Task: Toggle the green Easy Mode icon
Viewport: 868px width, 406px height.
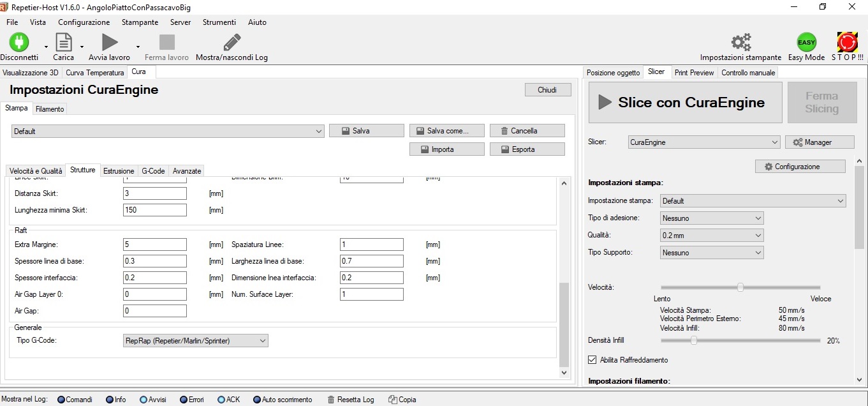Action: [806, 42]
